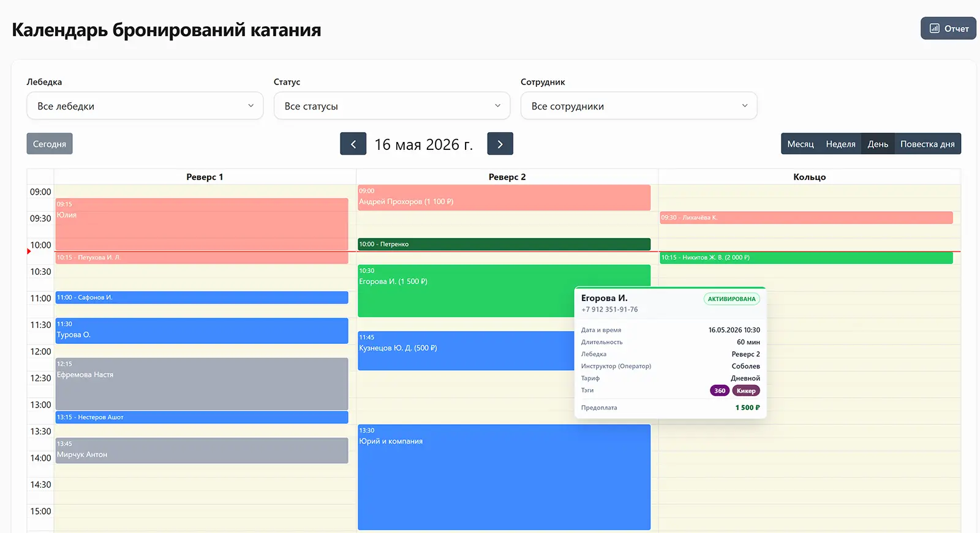
Task: Click the 1 500 ₽ prepayment value
Action: click(748, 408)
